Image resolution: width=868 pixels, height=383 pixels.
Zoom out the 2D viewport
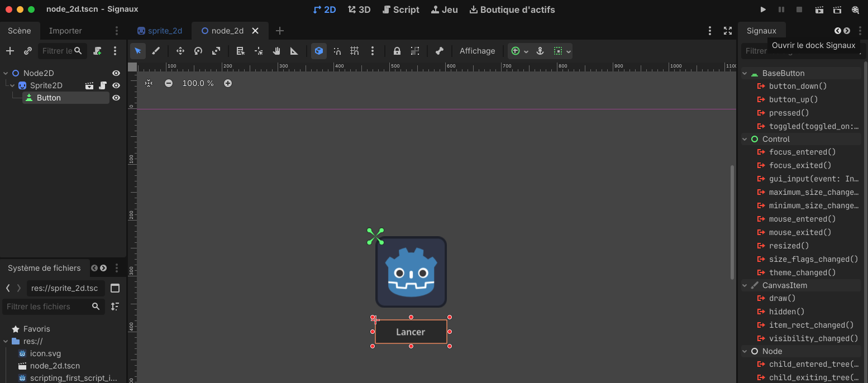point(169,83)
